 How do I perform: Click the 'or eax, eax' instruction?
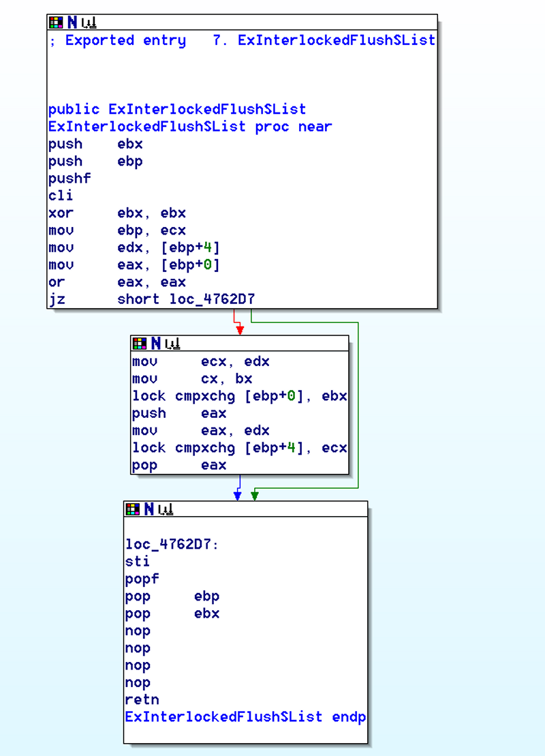pyautogui.click(x=117, y=282)
